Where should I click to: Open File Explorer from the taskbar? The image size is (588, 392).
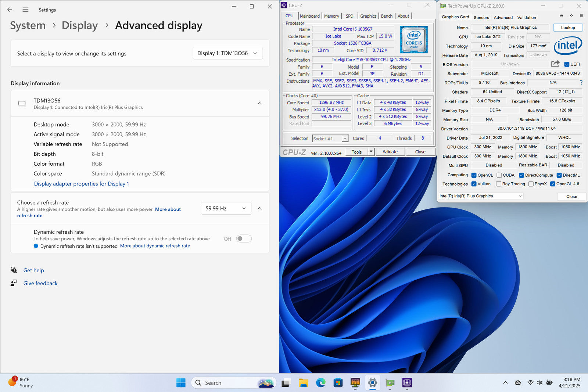(303, 383)
